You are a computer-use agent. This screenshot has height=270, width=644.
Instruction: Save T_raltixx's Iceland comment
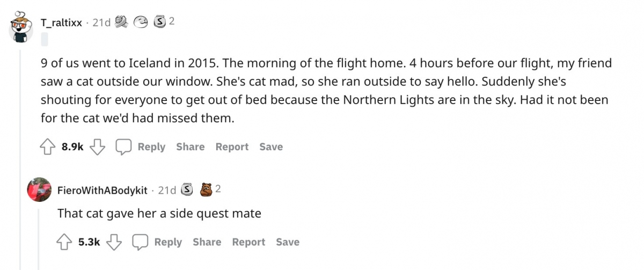tap(271, 147)
